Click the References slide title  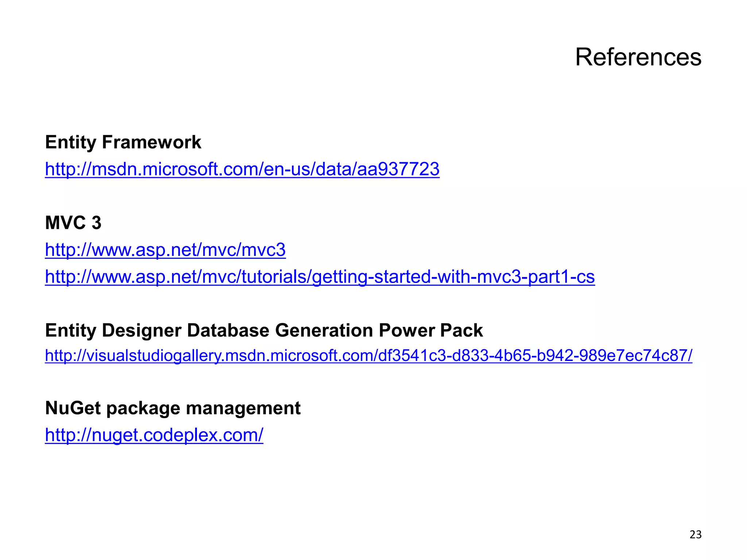pyautogui.click(x=638, y=57)
